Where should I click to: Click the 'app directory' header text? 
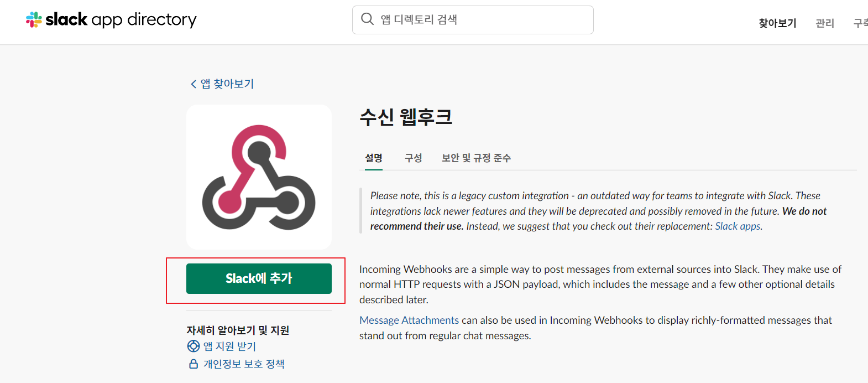(x=144, y=20)
